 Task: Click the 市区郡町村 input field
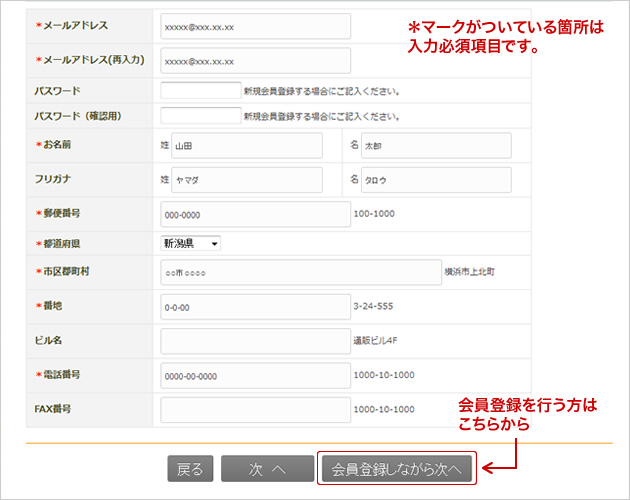(299, 272)
